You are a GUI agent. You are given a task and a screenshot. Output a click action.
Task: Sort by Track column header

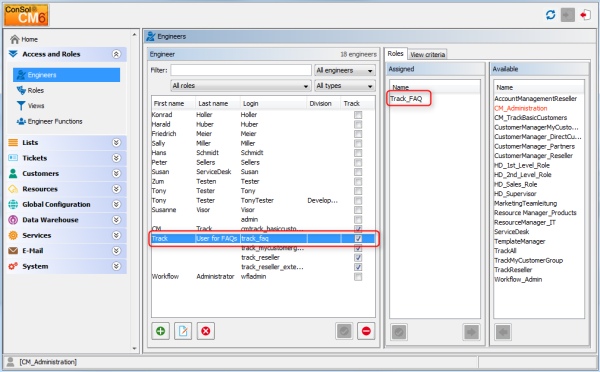tap(357, 103)
